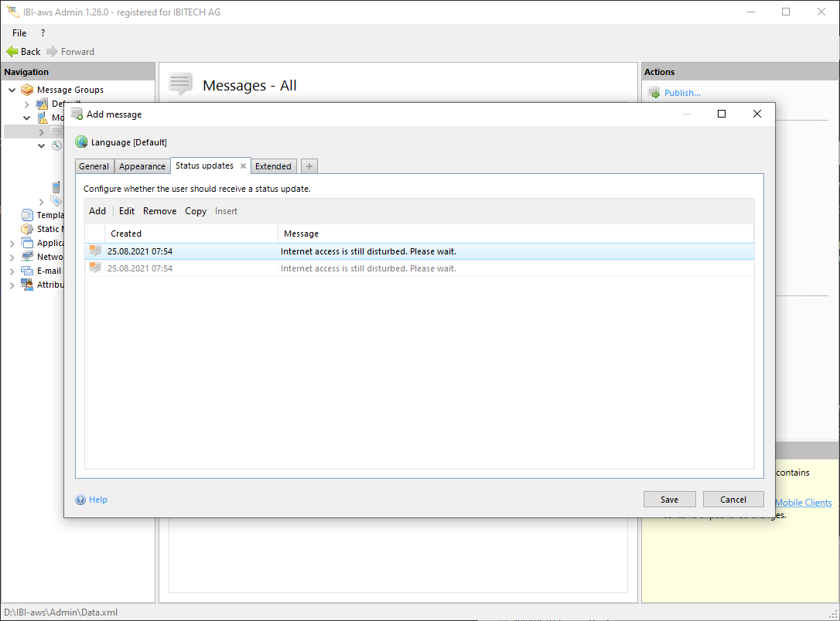Click the Static Messages gear icon
Viewport: 840px width, 621px height.
click(x=27, y=229)
